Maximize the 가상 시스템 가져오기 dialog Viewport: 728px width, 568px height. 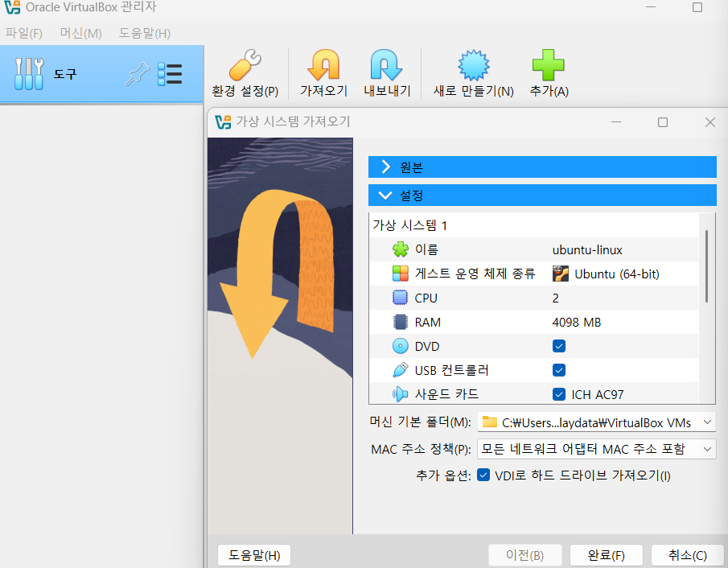point(663,122)
